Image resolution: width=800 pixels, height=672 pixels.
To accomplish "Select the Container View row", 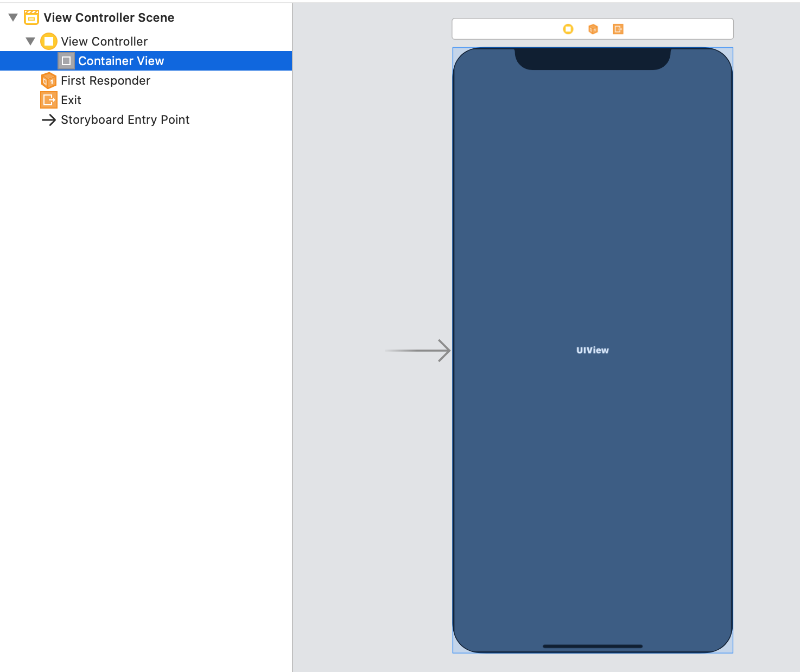I will tap(146, 61).
